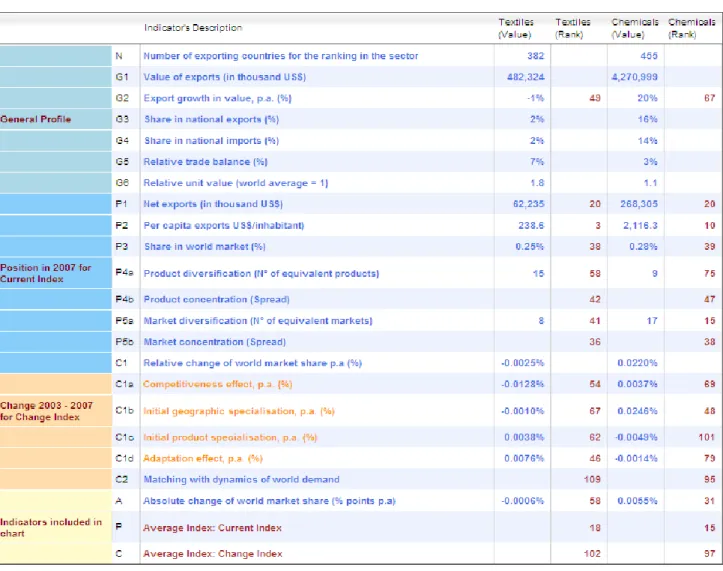Click the 'Indicator's Description' column header

point(193,28)
